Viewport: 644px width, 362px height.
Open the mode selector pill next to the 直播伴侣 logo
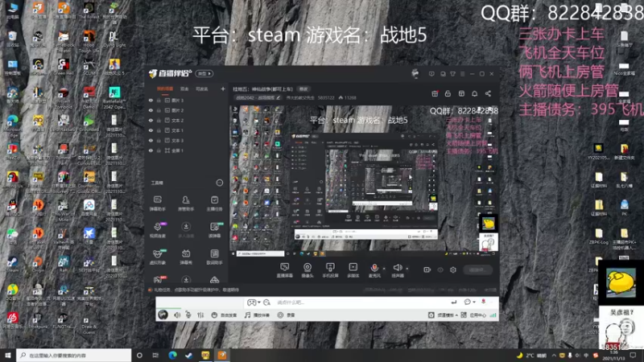[204, 73]
